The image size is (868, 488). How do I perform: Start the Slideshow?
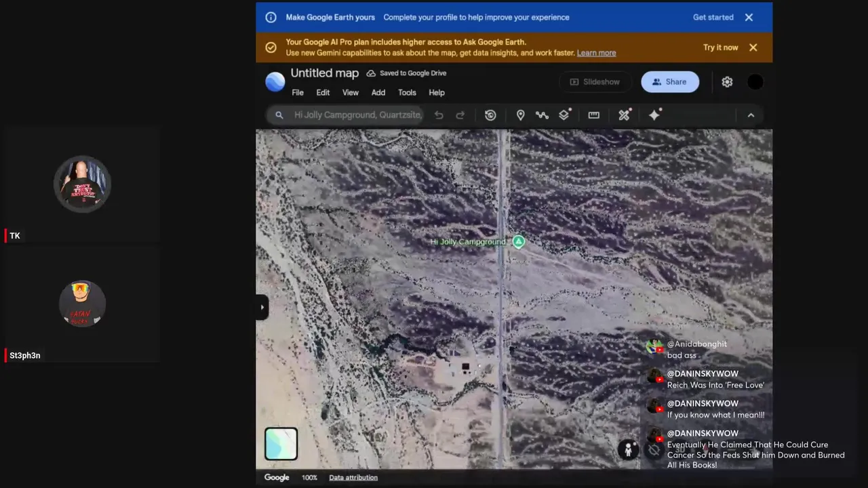(595, 82)
